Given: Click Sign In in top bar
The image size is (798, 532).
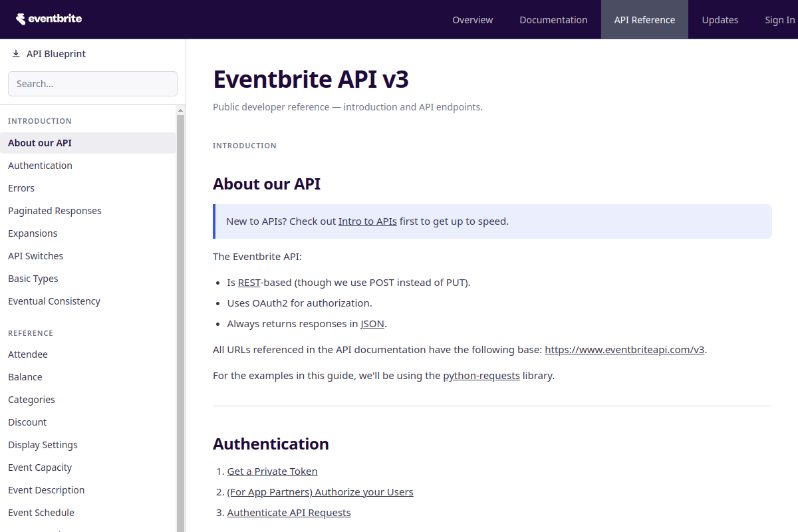Looking at the screenshot, I should click(x=779, y=20).
